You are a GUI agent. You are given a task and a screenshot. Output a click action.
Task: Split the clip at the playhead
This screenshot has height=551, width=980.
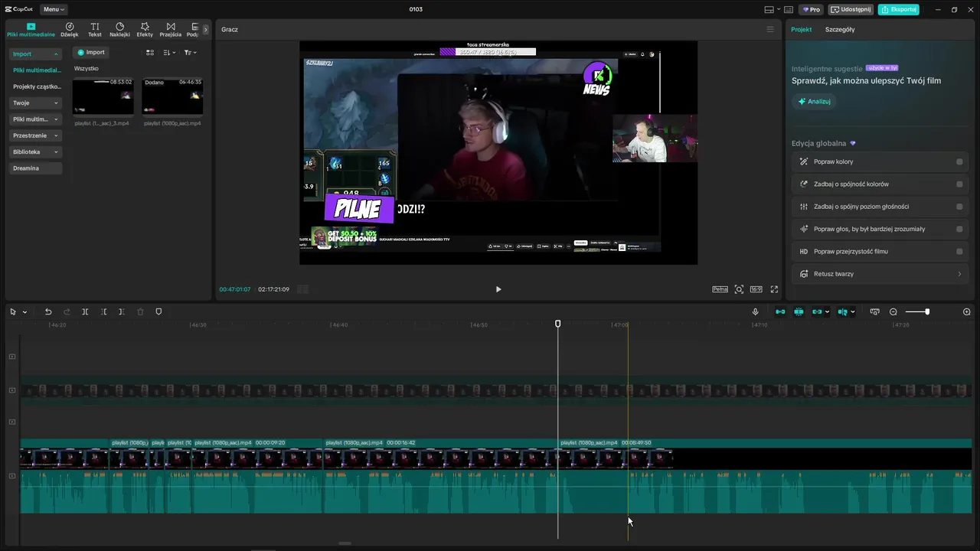pos(85,311)
